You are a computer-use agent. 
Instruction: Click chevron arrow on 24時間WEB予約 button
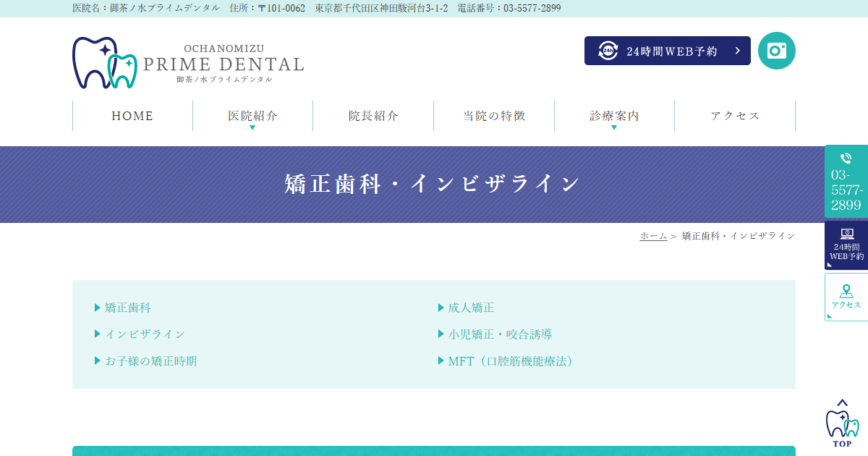click(737, 51)
